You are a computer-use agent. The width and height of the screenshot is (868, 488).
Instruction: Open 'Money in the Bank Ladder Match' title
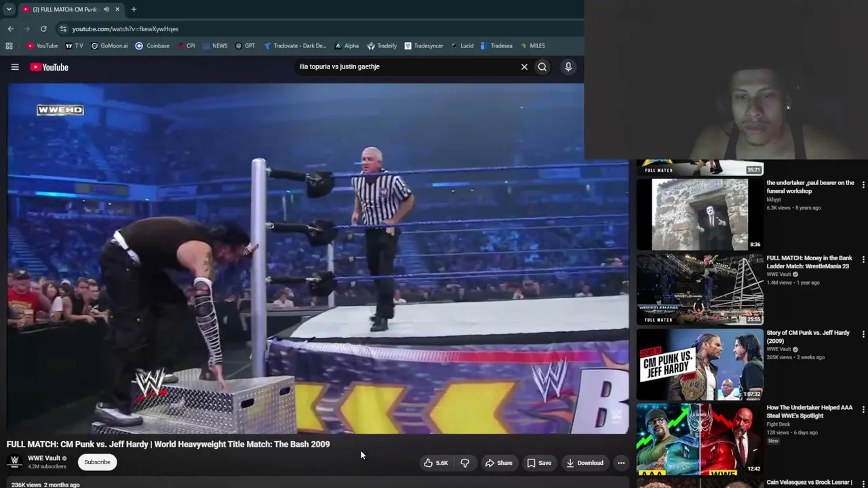click(809, 262)
